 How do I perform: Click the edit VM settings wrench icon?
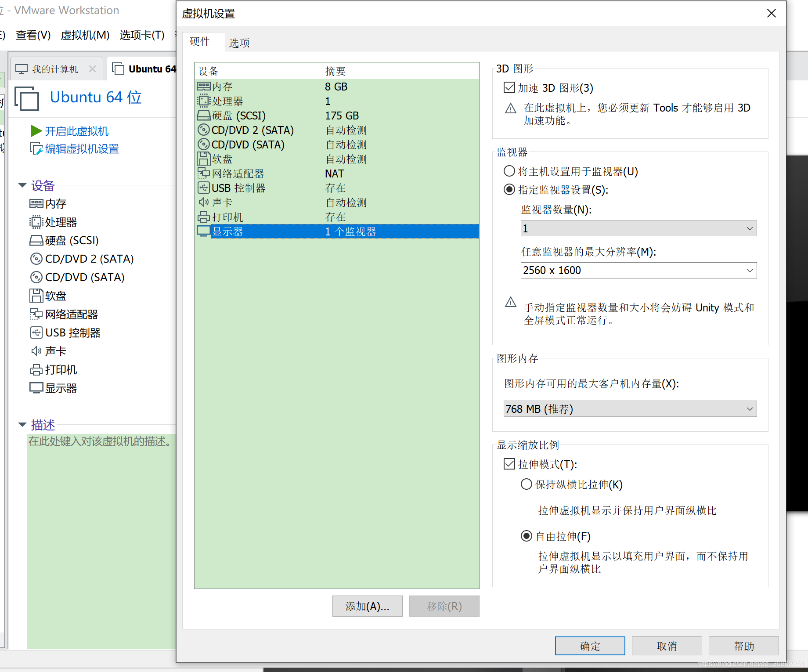tap(36, 149)
